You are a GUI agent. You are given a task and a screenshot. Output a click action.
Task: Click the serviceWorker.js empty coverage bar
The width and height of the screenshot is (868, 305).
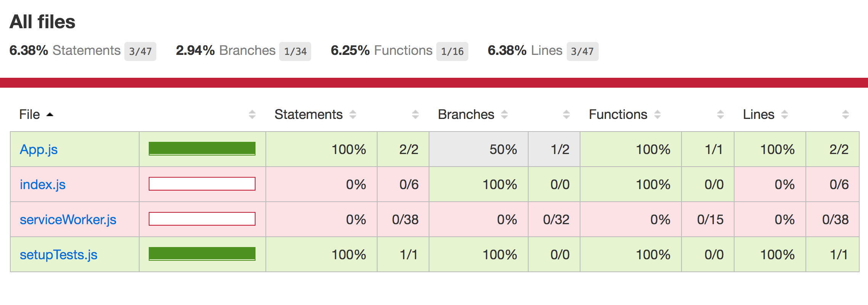pyautogui.click(x=202, y=219)
